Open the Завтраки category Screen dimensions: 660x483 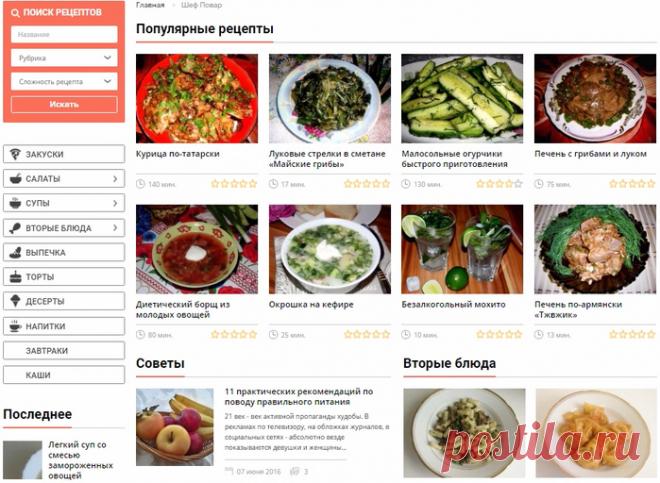pos(64,350)
